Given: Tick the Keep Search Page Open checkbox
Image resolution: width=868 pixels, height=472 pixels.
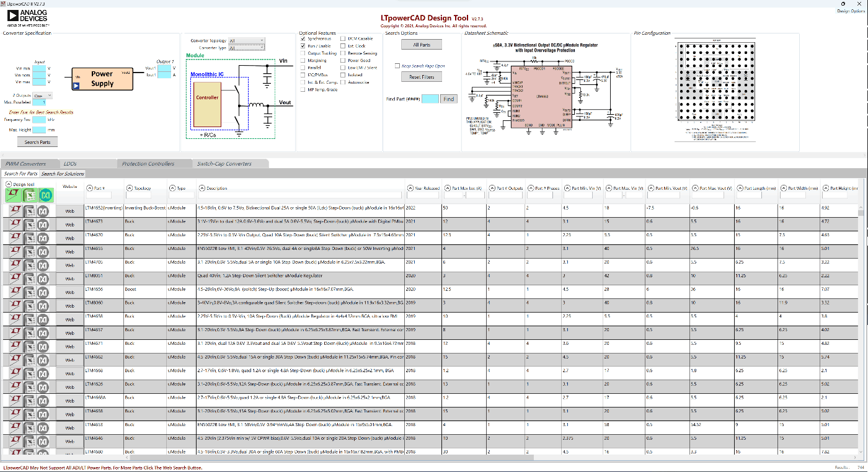Looking at the screenshot, I should click(x=397, y=66).
